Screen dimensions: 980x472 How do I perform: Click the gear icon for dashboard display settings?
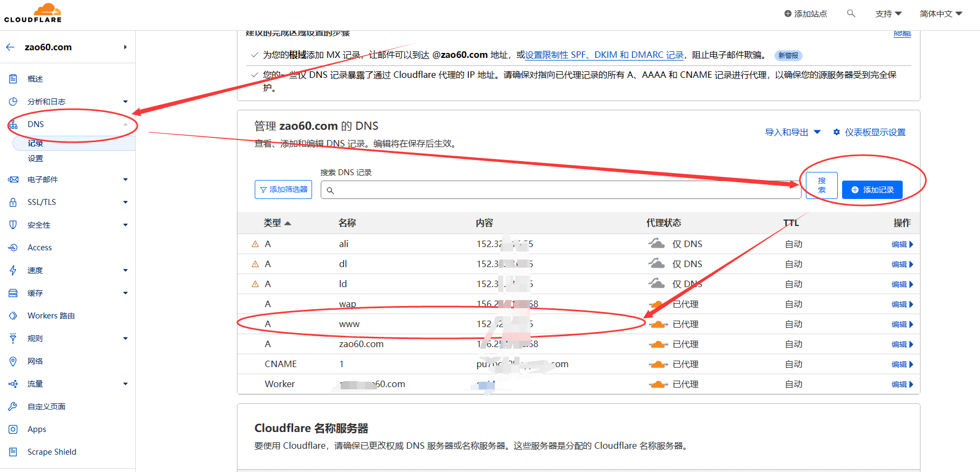(x=837, y=132)
